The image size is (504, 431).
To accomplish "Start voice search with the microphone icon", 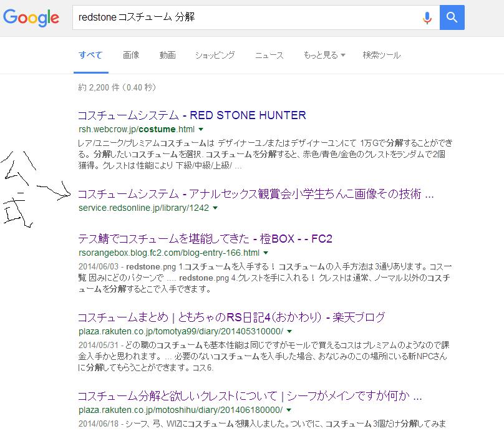I will [x=427, y=17].
